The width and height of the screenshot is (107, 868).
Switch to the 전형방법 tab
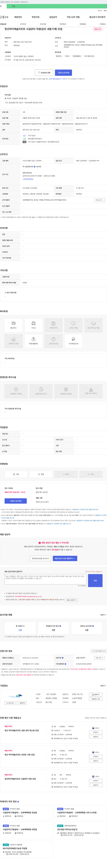[83, 24]
